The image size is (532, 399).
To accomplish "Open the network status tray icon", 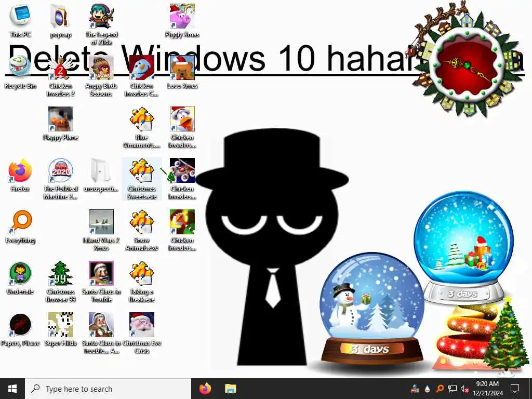I will click(453, 389).
